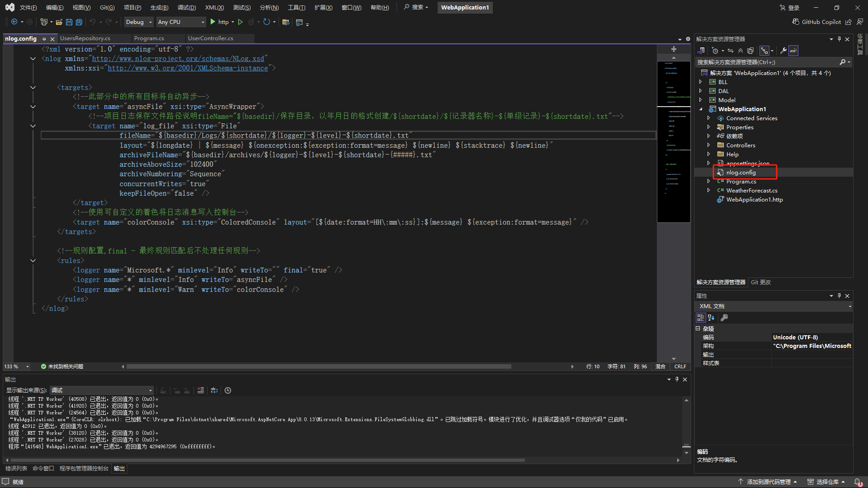Viewport: 868px width, 488px height.
Task: Click the Collapse All icon in Solution Explorer
Action: tap(741, 51)
